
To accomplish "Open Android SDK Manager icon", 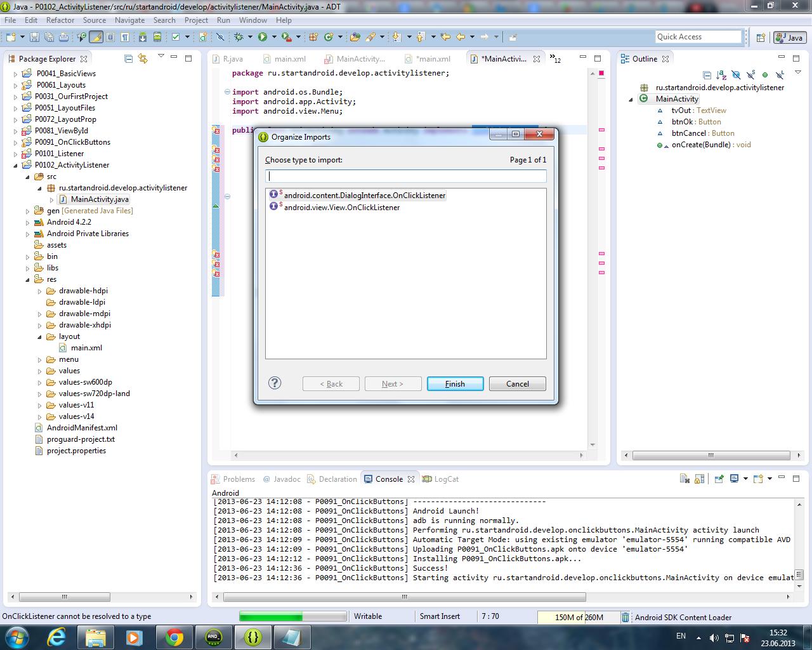I will [142, 37].
